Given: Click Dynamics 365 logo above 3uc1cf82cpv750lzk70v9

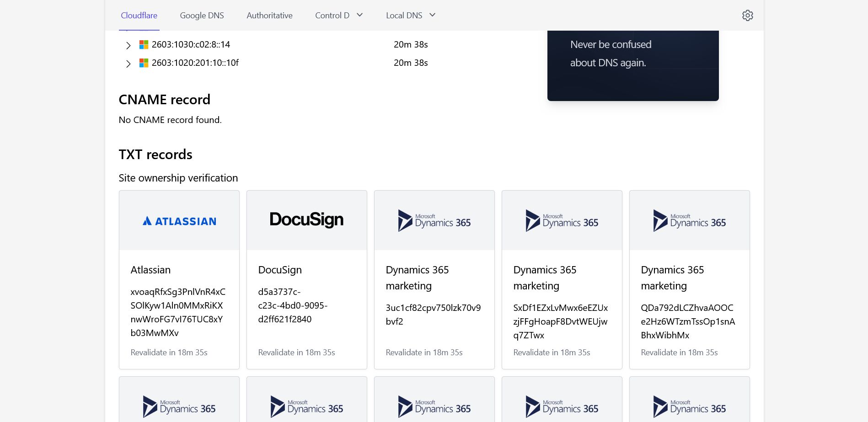Looking at the screenshot, I should click(434, 220).
